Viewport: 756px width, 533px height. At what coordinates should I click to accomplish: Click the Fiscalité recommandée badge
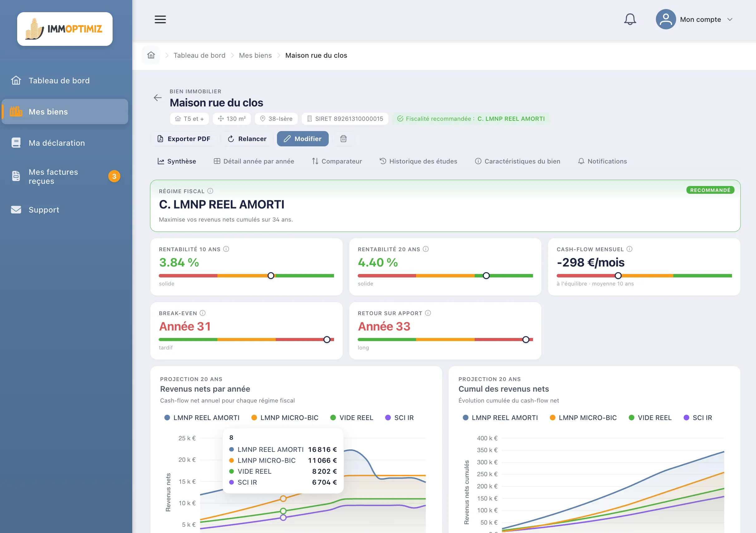pos(471,119)
